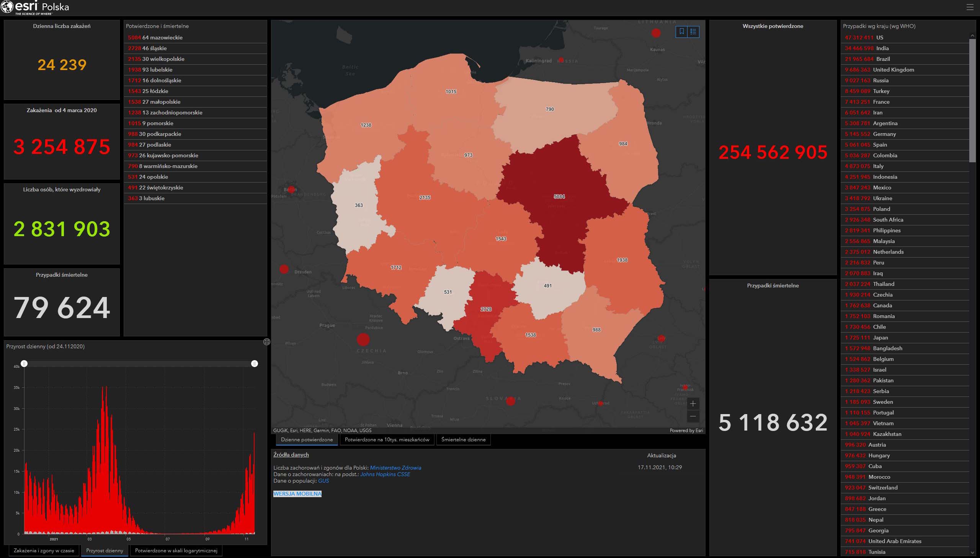980x558 pixels.
Task: Zoom out on the map
Action: pyautogui.click(x=693, y=416)
